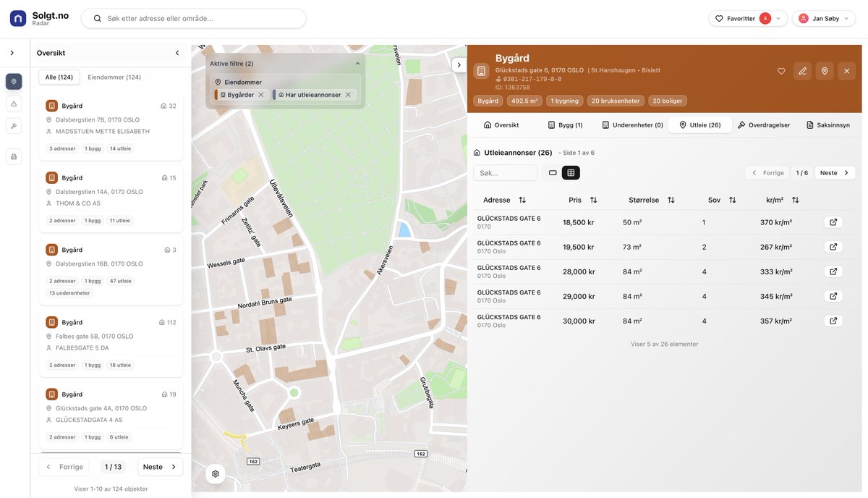Image resolution: width=868 pixels, height=498 pixels.
Task: Go to next rental listings page
Action: coord(835,173)
